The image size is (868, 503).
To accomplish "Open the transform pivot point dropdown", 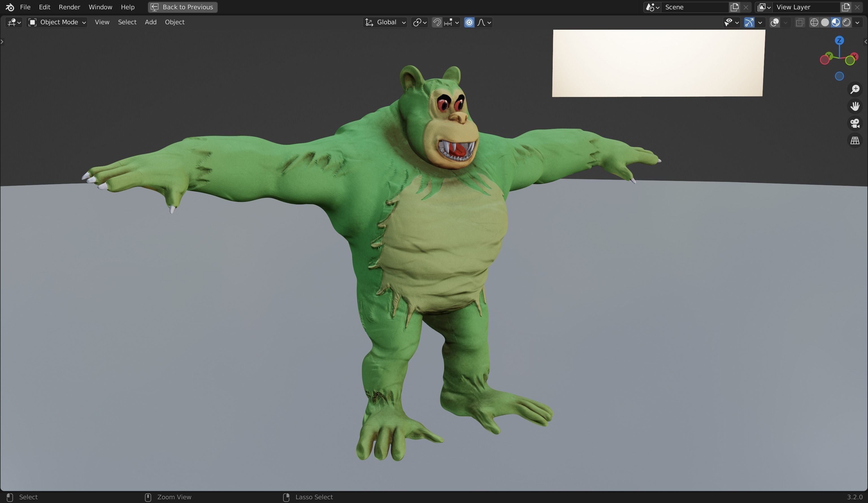I will click(420, 22).
